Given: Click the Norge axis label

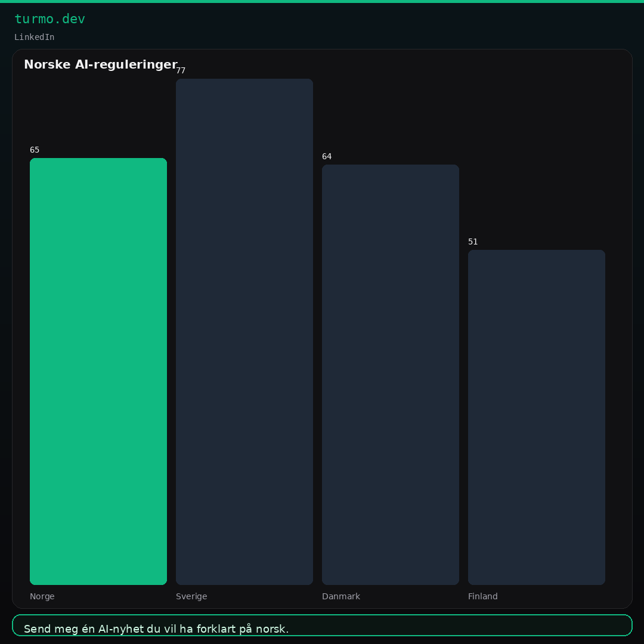Looking at the screenshot, I should click(x=42, y=596).
